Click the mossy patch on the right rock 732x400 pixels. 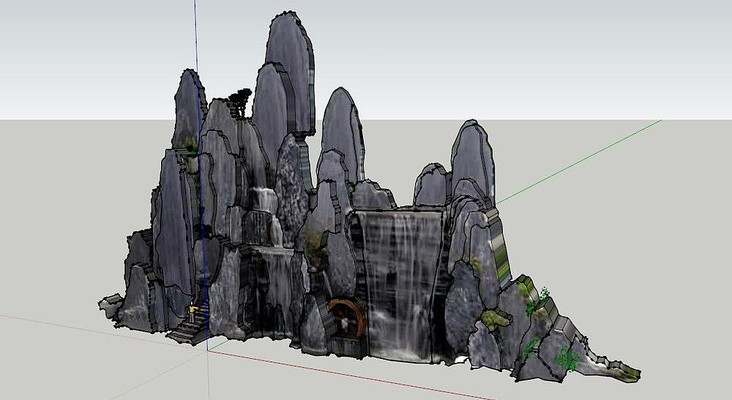[x=493, y=320]
